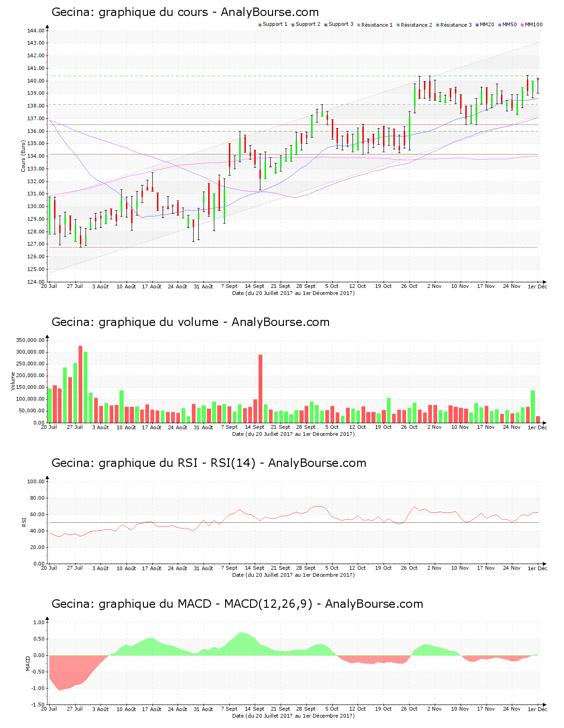
Task: Click the 350,000.00 volume axis value
Action: point(31,340)
